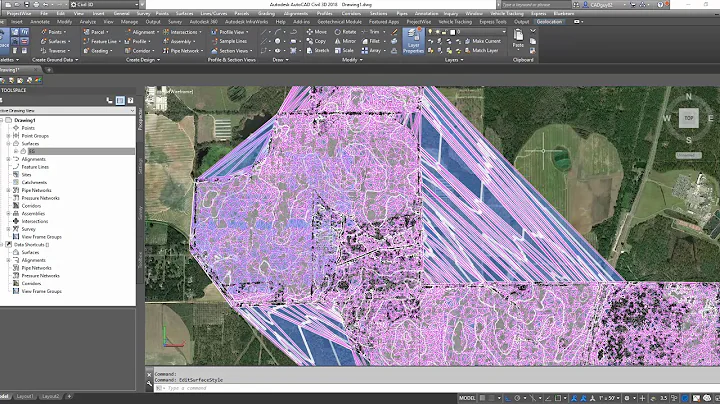Open the CADguy82 account menu
720x404 pixels.
click(x=604, y=5)
